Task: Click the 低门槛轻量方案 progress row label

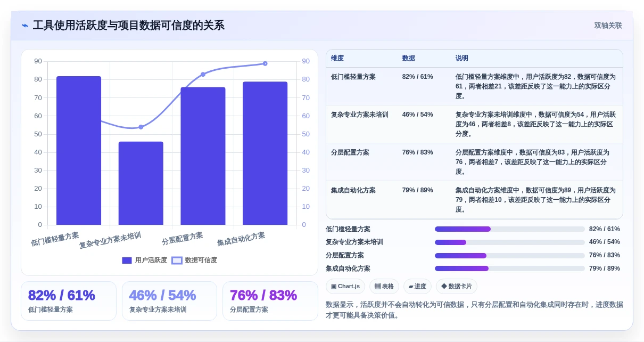Action: [x=348, y=229]
